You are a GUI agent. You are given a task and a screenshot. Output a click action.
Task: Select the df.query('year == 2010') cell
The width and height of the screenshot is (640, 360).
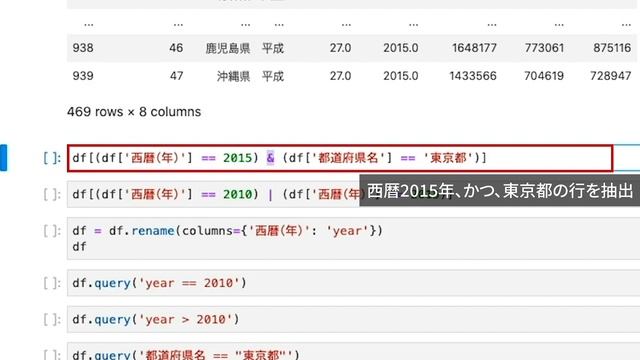(x=353, y=283)
